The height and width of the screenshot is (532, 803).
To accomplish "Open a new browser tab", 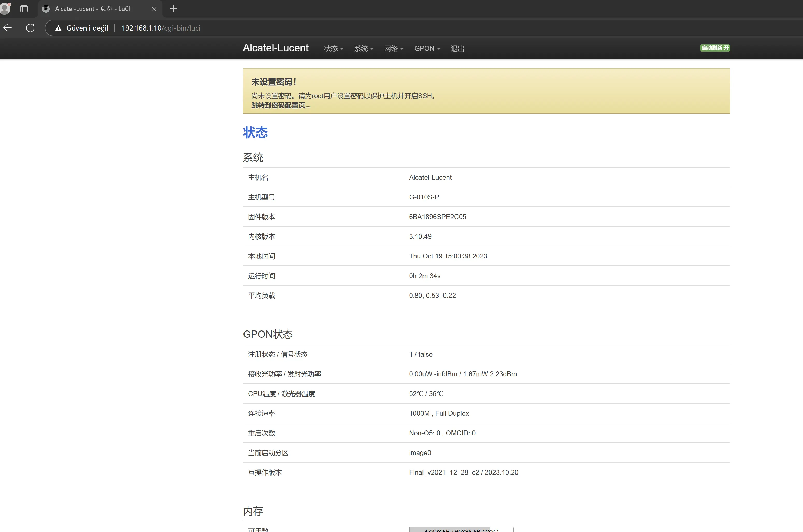I will tap(173, 9).
